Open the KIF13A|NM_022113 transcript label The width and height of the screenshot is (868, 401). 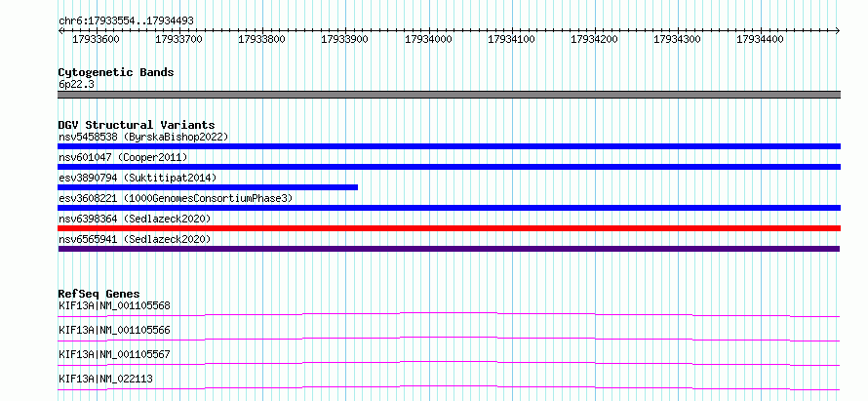coord(105,379)
